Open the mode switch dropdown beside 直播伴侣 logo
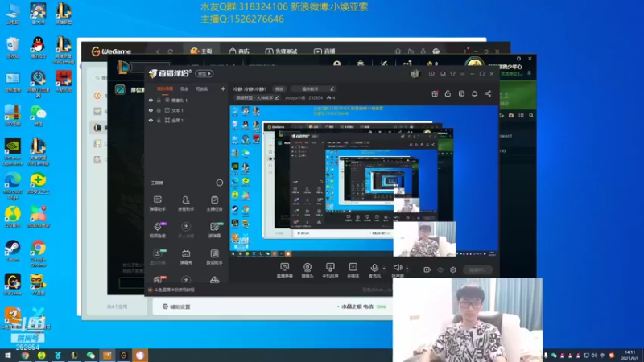Image resolution: width=644 pixels, height=362 pixels. (x=204, y=74)
